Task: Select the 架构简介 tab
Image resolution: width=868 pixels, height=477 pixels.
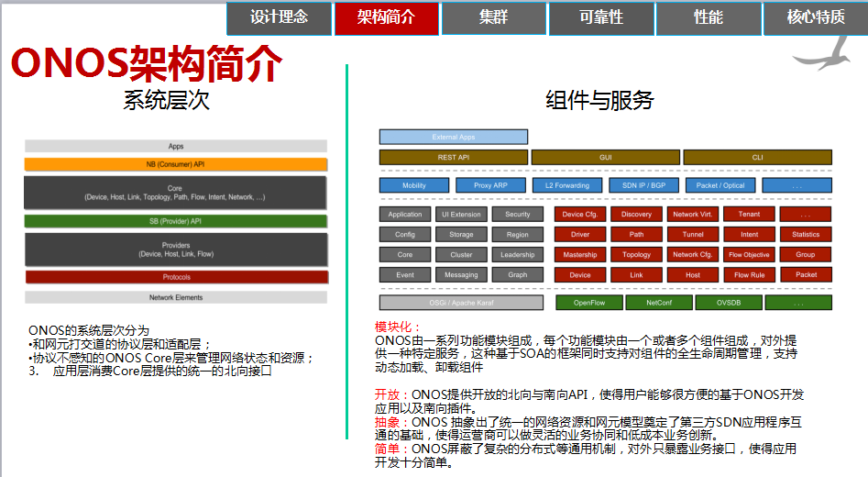Action: pos(387,18)
